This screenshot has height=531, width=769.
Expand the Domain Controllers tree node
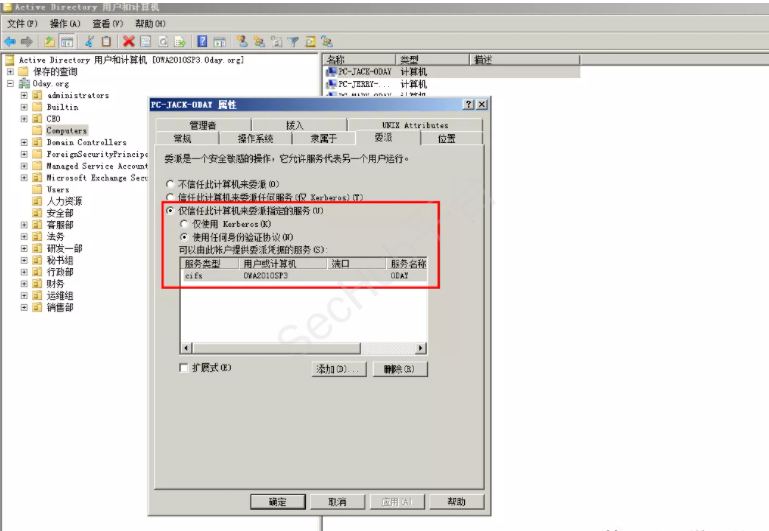click(24, 142)
